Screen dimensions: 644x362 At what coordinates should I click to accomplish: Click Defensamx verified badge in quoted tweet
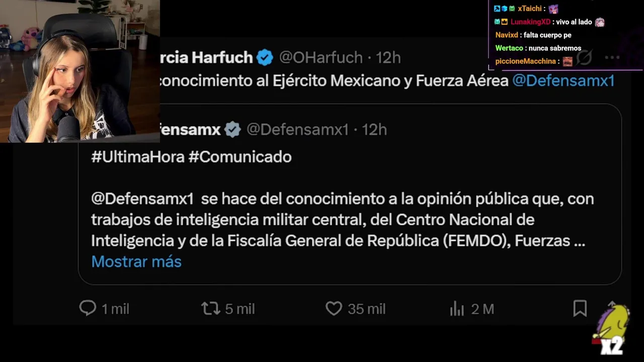coord(232,129)
